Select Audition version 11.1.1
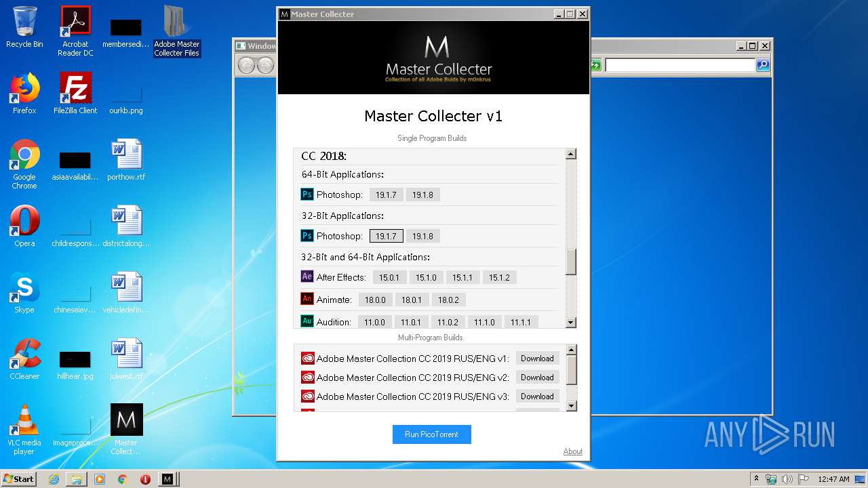868x488 pixels. point(521,322)
